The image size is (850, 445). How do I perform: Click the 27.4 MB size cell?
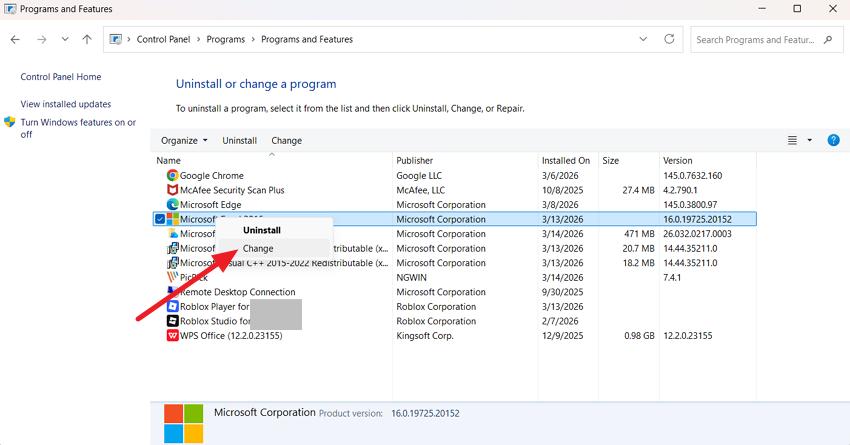point(638,190)
